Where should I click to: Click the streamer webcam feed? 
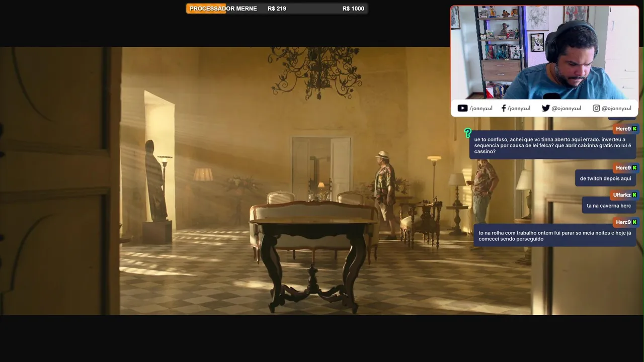point(544,53)
